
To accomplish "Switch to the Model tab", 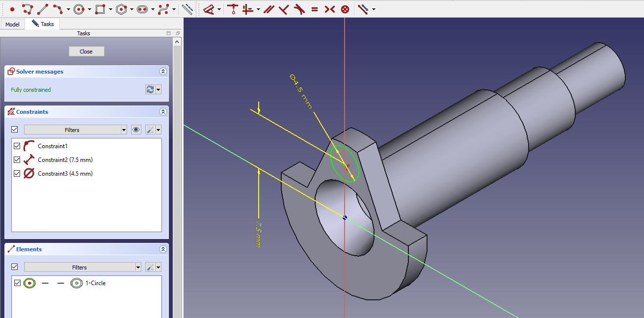I will 12,24.
